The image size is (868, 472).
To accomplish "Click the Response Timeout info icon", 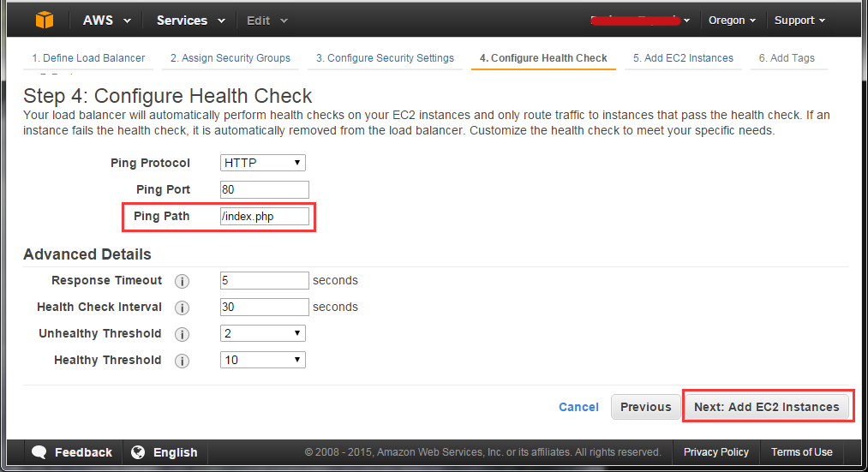I will click(x=183, y=281).
